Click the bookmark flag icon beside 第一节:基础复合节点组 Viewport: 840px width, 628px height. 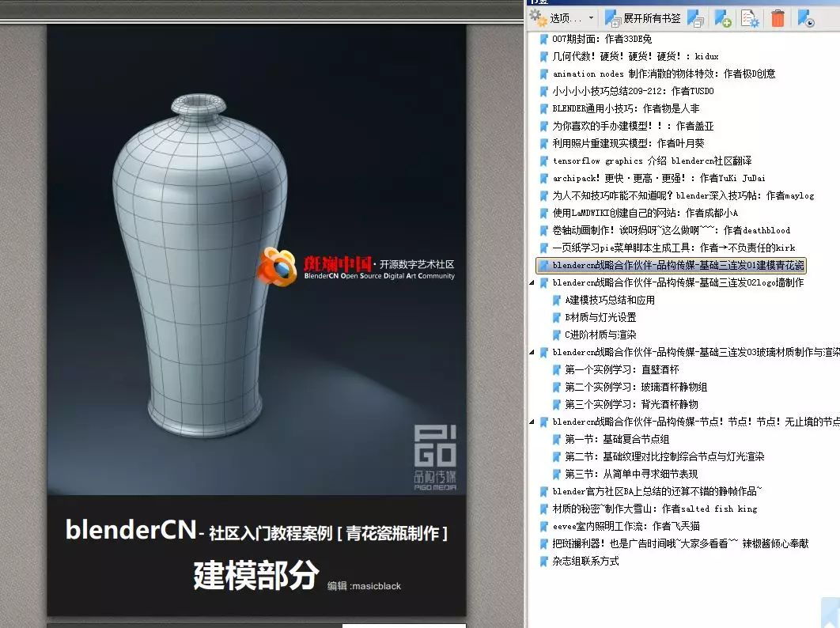point(557,440)
